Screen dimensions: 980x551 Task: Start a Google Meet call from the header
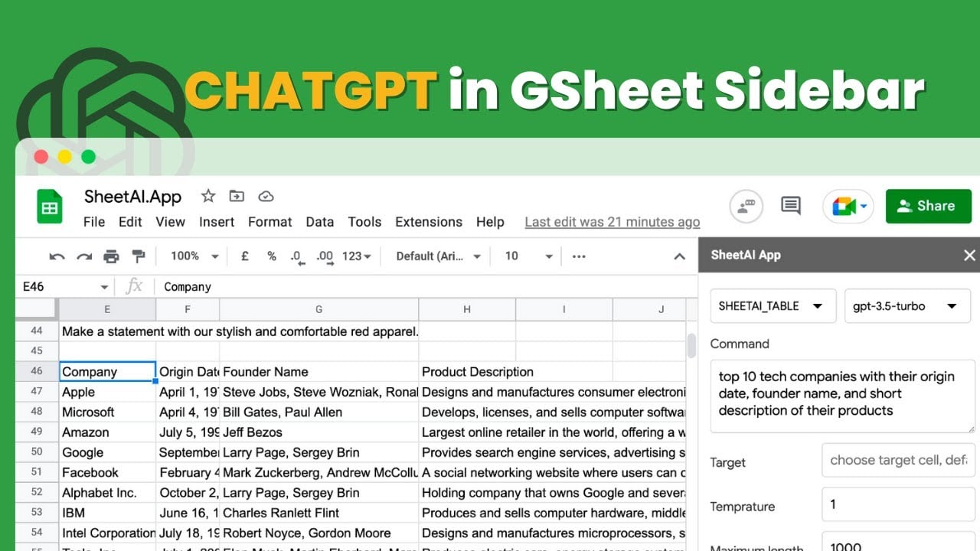(848, 206)
